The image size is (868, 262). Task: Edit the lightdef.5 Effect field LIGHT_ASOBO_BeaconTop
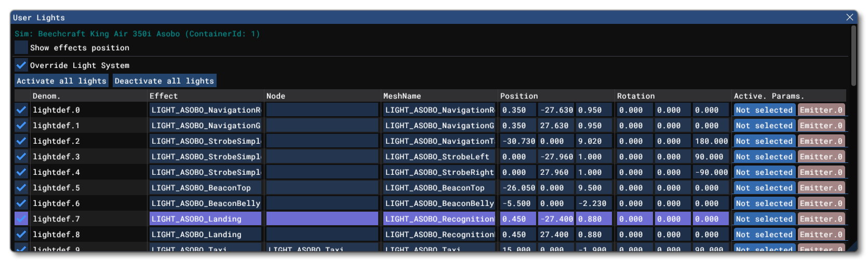tap(205, 188)
